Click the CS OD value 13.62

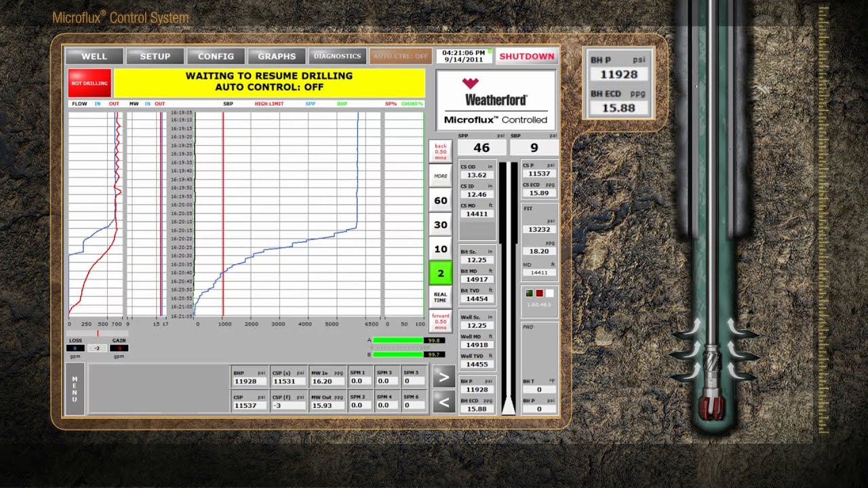coord(477,175)
